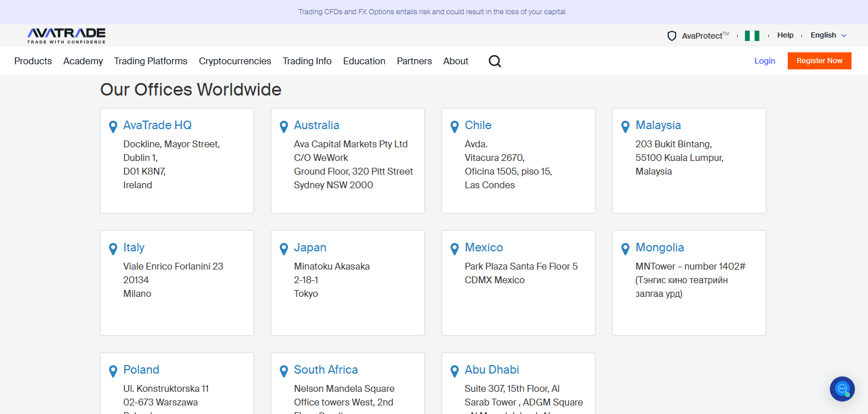This screenshot has width=868, height=414.
Task: Select the Abu Dhabi office heading
Action: pos(492,370)
